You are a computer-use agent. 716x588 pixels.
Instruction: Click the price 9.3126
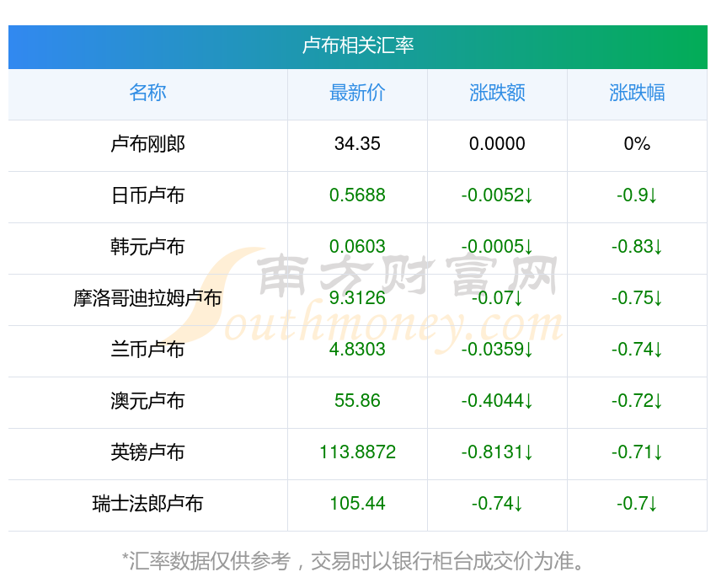[x=357, y=298]
